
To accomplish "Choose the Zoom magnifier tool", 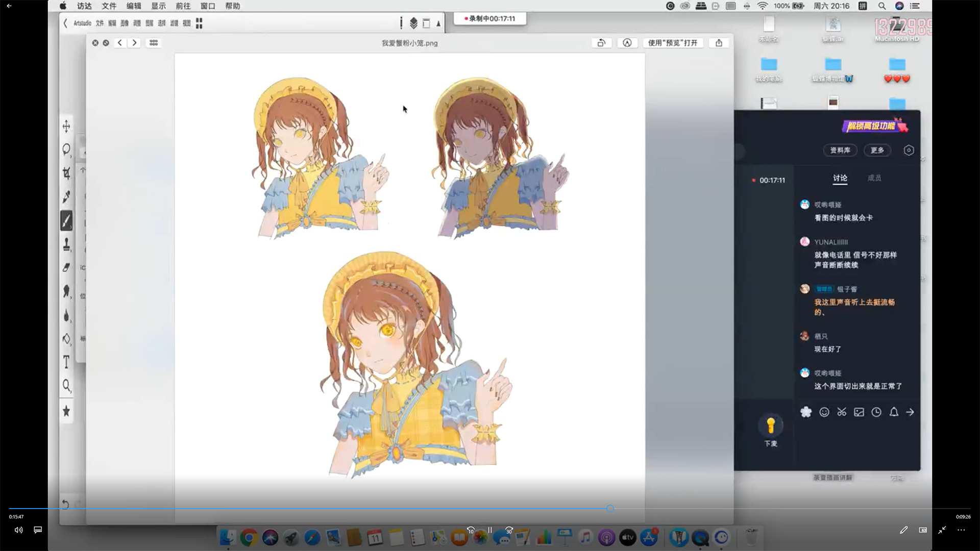I will point(66,386).
